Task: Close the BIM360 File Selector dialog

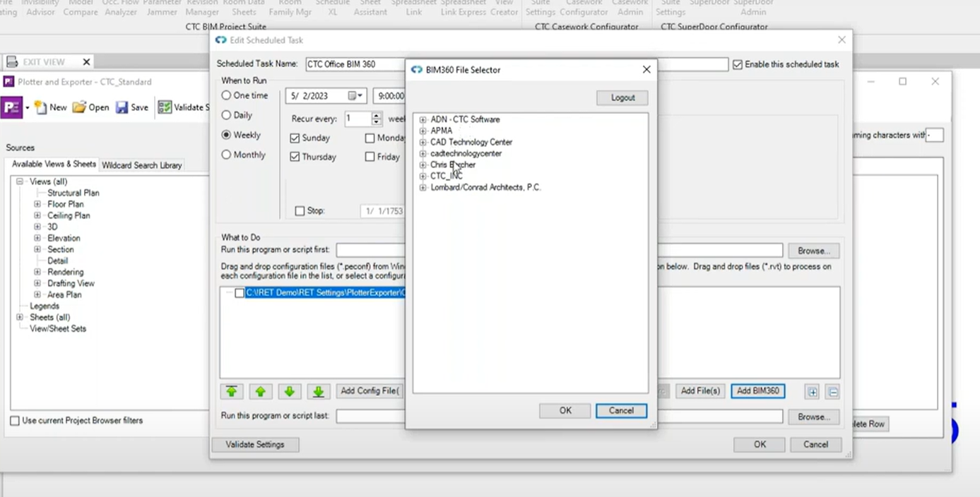Action: [x=646, y=70]
